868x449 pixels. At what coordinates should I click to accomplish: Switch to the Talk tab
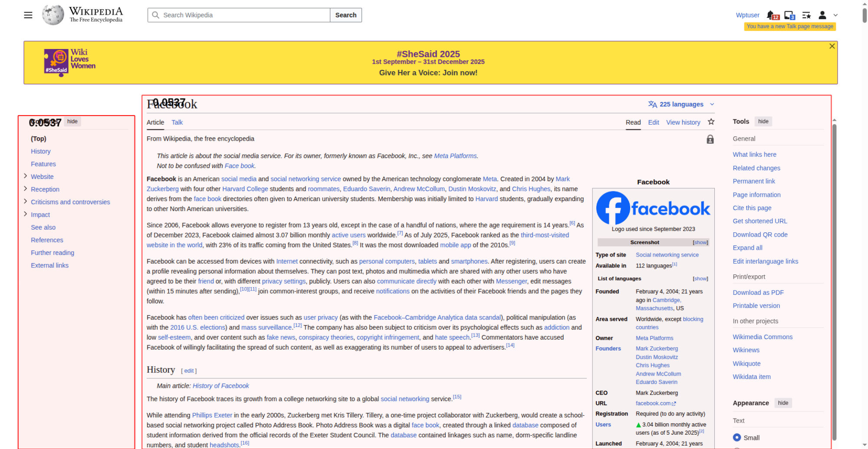click(177, 122)
